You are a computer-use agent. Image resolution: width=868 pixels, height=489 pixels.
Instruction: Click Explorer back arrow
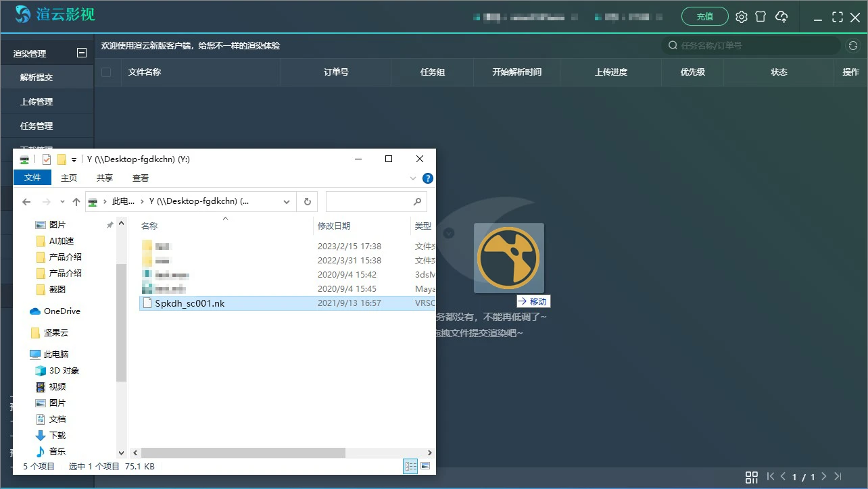tap(26, 202)
